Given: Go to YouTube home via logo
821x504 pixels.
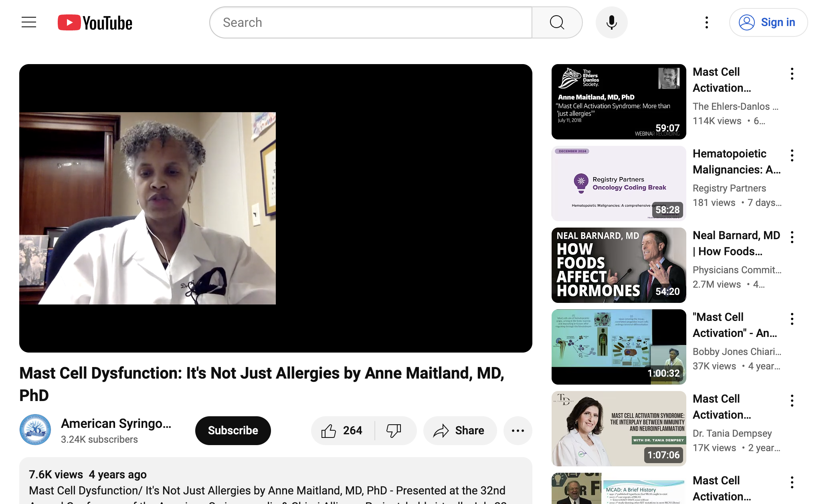Looking at the screenshot, I should point(95,23).
